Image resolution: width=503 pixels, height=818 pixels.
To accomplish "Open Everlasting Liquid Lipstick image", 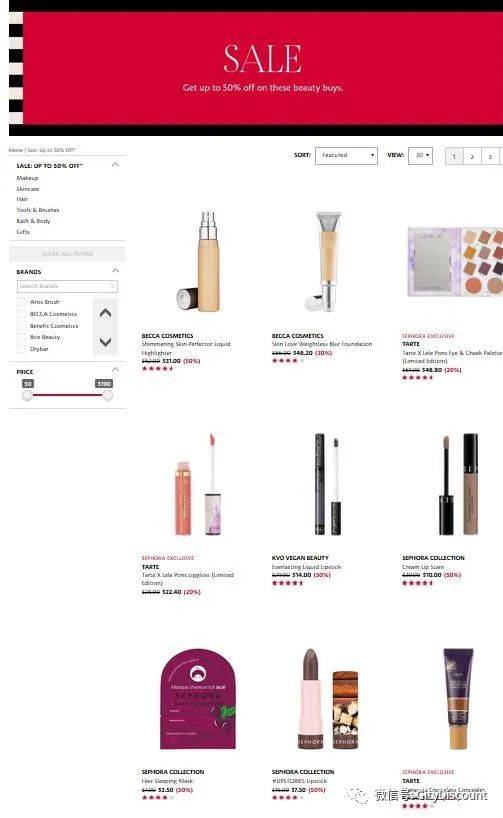I will (x=328, y=484).
